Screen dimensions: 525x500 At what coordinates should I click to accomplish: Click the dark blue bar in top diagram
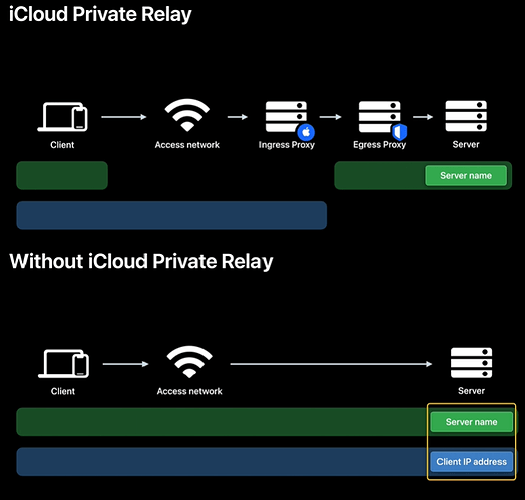[x=172, y=215]
